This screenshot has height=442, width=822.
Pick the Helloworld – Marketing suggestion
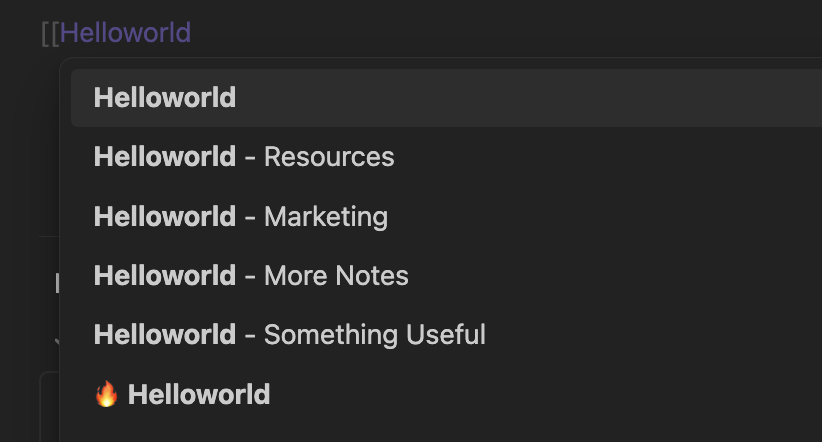446,217
